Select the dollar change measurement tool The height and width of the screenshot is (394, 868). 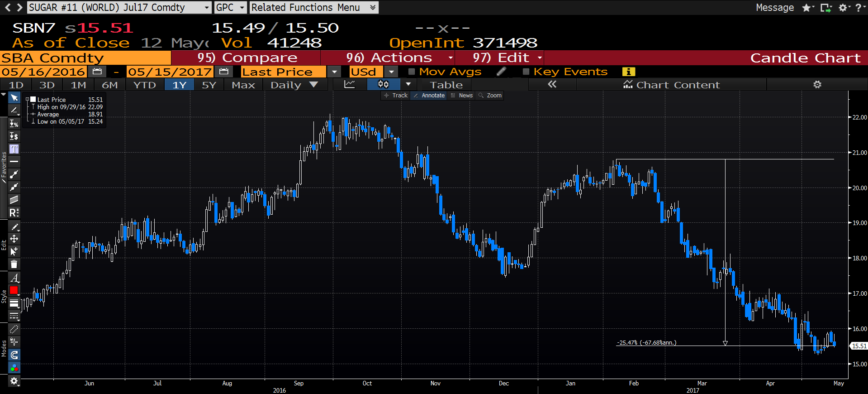[x=14, y=136]
